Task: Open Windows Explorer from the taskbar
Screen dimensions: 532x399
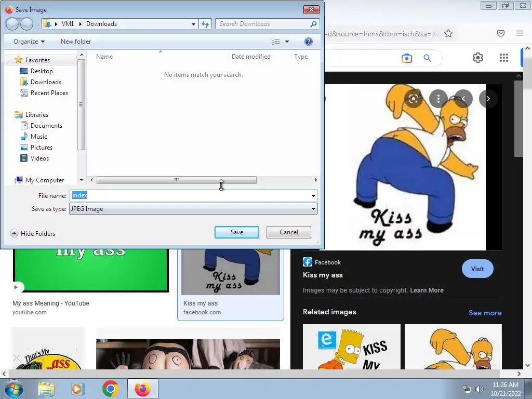Action: (x=46, y=389)
